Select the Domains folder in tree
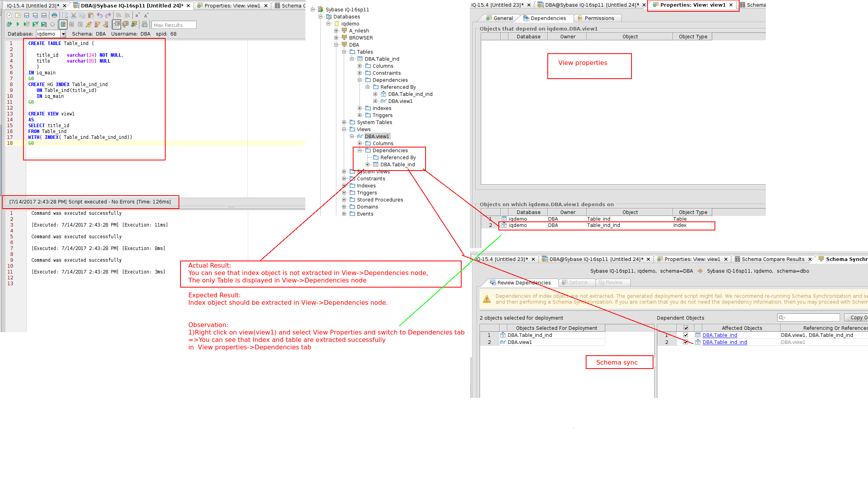This screenshot has height=491, width=868. 367,207
